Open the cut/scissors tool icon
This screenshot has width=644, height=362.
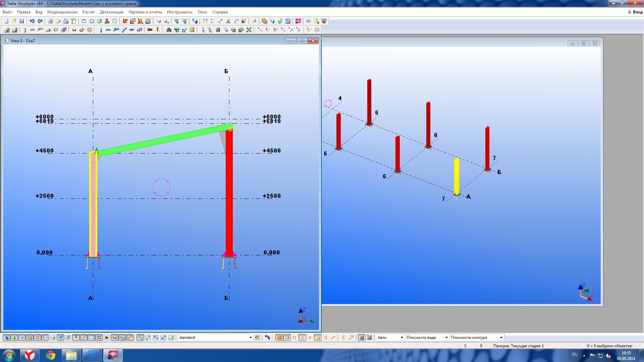coord(107,21)
